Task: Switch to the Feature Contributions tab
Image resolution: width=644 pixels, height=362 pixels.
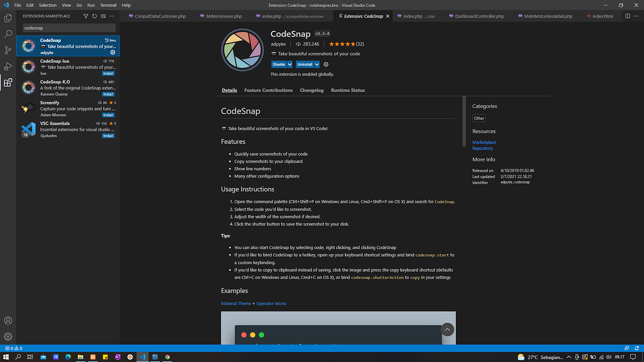Action: [268, 90]
